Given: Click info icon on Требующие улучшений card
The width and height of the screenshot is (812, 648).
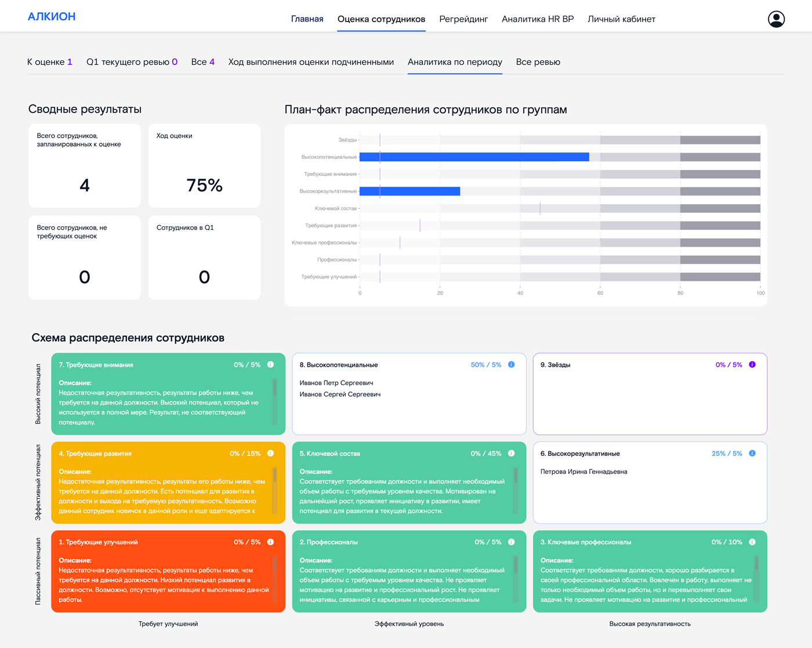Looking at the screenshot, I should click(270, 542).
